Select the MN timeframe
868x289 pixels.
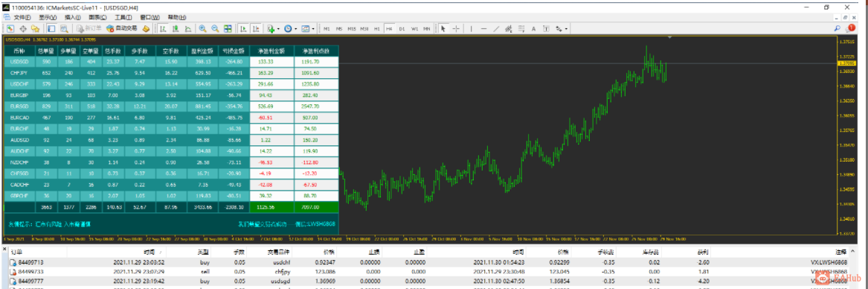click(x=427, y=28)
